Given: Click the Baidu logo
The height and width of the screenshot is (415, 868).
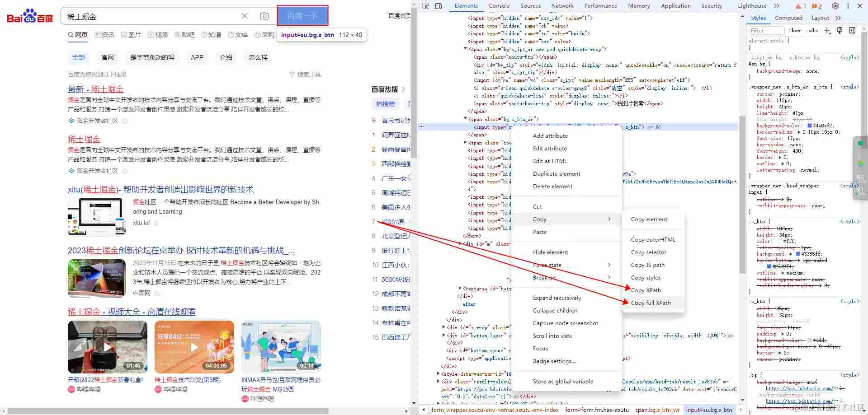Looking at the screenshot, I should 30,16.
